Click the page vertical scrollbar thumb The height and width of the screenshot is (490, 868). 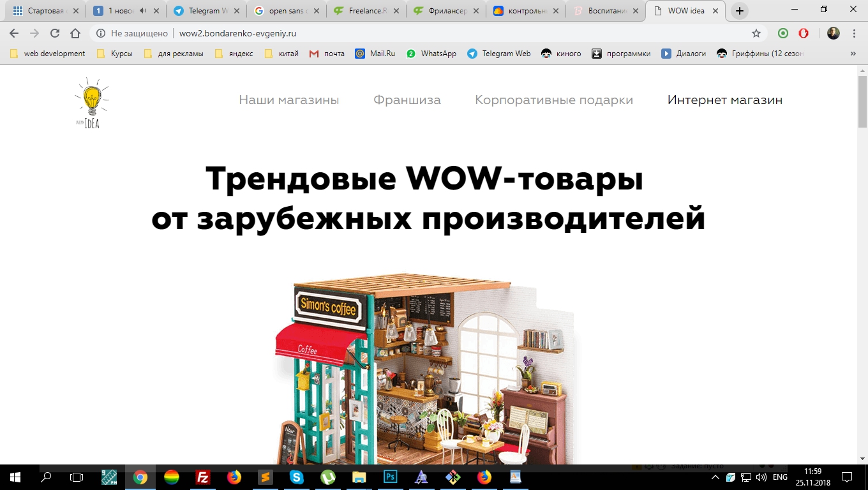point(862,101)
